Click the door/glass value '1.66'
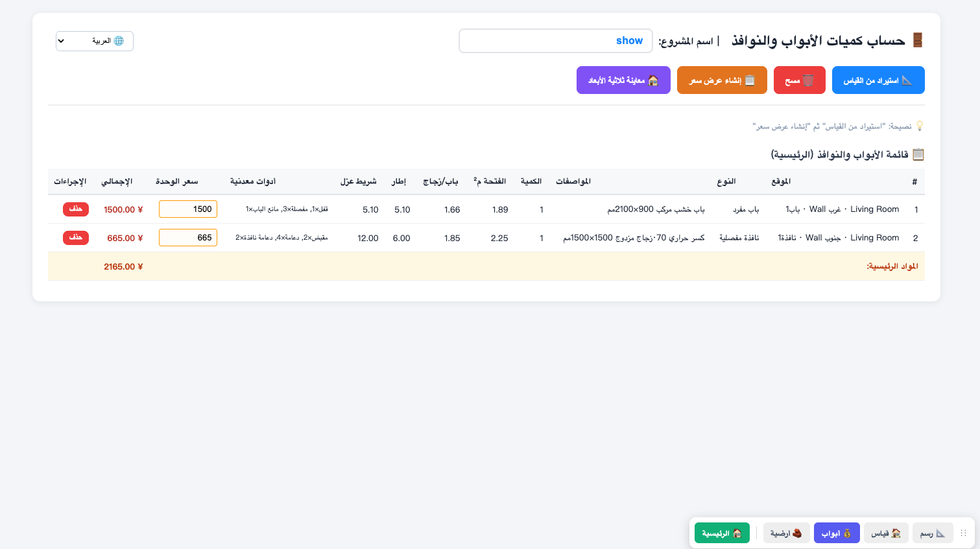 [x=452, y=209]
